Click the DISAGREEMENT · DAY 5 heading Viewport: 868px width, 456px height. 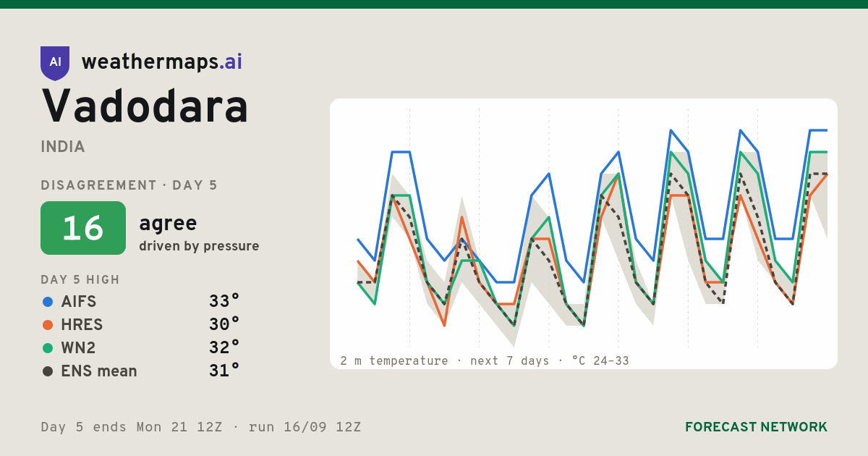(x=129, y=185)
